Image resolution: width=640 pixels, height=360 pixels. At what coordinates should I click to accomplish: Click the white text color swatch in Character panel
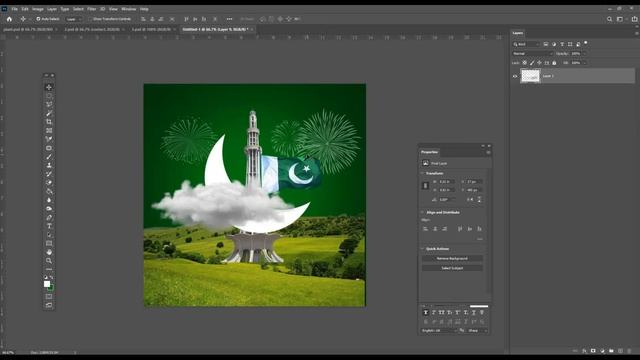[479, 306]
